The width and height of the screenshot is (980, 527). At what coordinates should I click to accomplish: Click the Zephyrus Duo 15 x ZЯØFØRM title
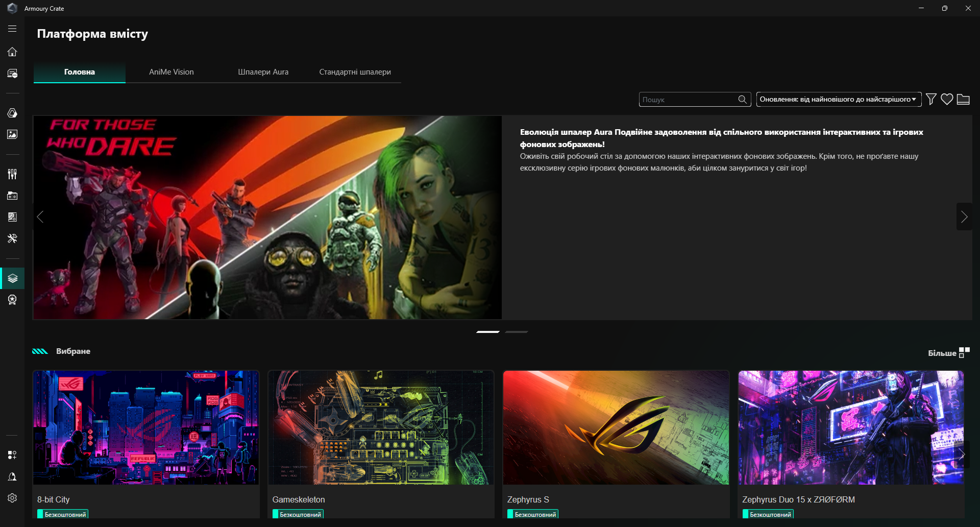coord(799,499)
